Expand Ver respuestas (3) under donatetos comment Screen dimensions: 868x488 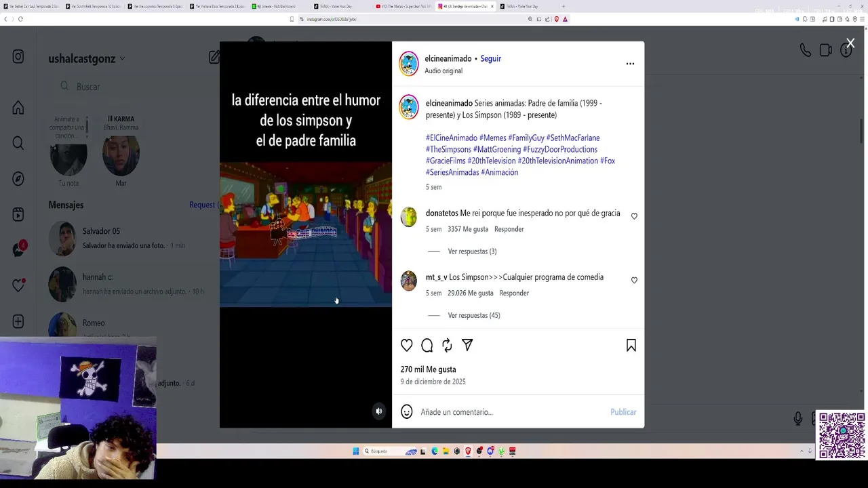click(472, 251)
